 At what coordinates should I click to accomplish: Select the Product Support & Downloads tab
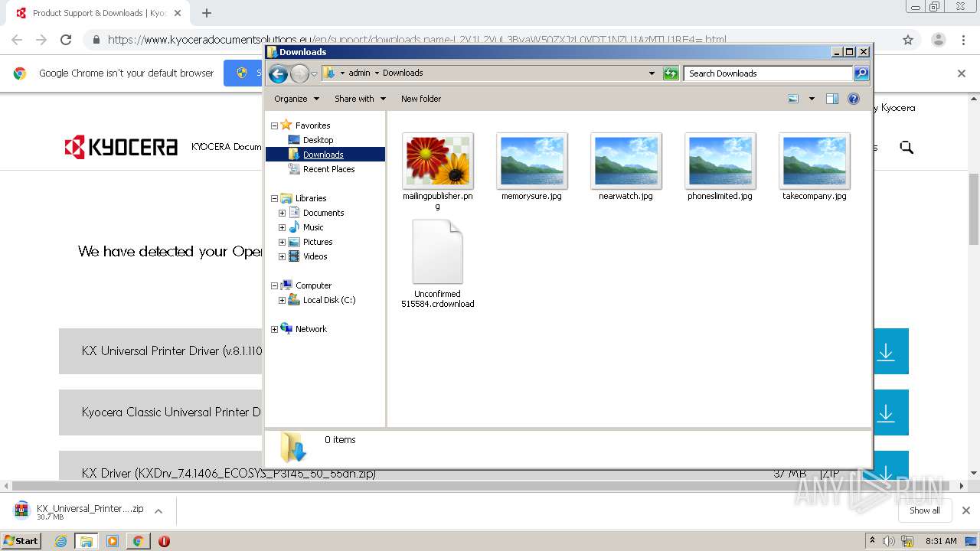click(x=98, y=13)
